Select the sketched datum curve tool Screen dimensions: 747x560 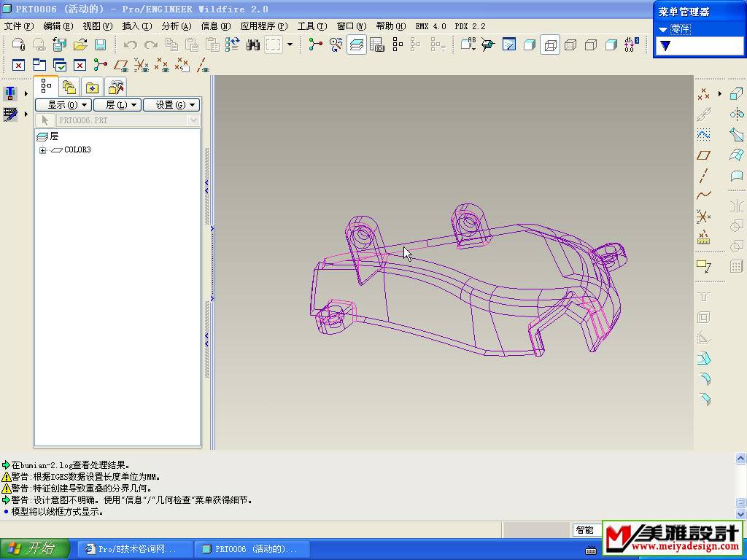tap(704, 135)
